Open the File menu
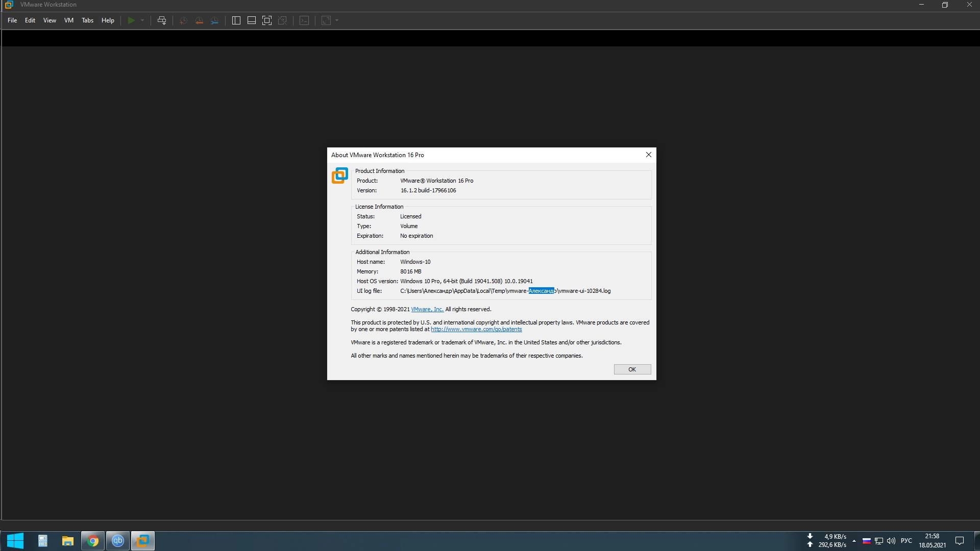The width and height of the screenshot is (980, 551). click(12, 20)
